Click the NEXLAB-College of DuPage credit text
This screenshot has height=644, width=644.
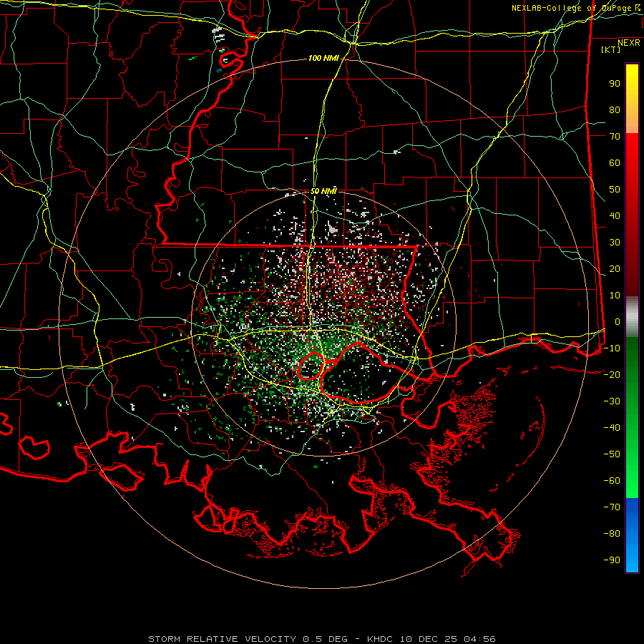pos(575,8)
